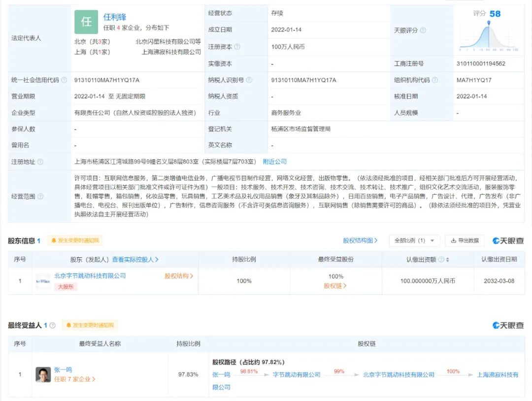This screenshot has width=532, height=401.
Task: Expand 任职 7 家企业 under 张一鸣
Action: coord(74,379)
